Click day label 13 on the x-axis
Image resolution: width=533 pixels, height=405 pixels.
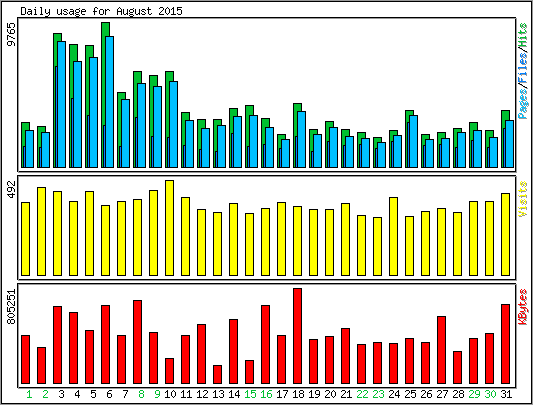pos(218,394)
